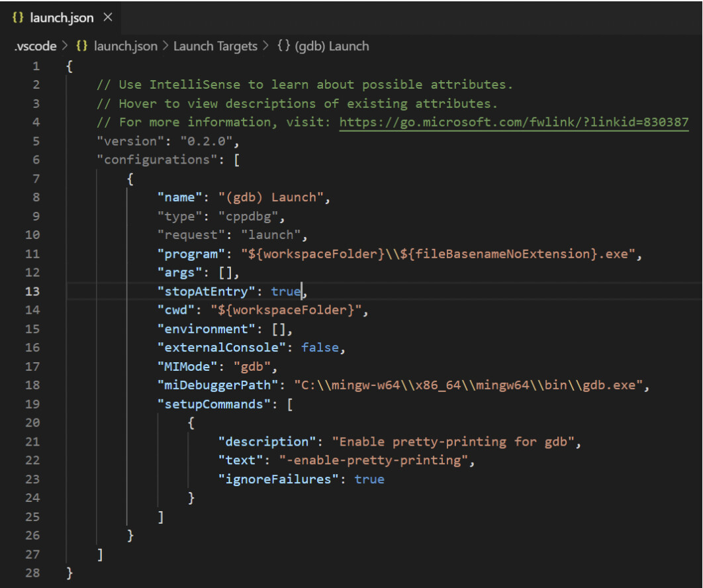Open the go.microsoft.com fwlink URL
The height and width of the screenshot is (588, 703).
514,122
